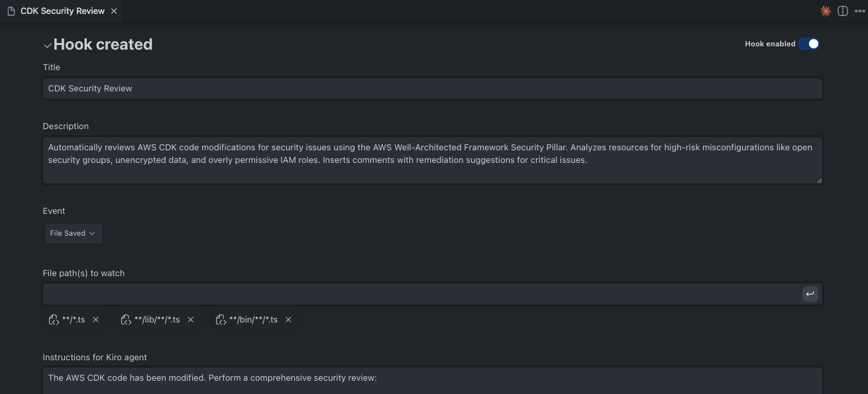
Task: Remove the **/bin/**/*.ts path chip
Action: 288,320
